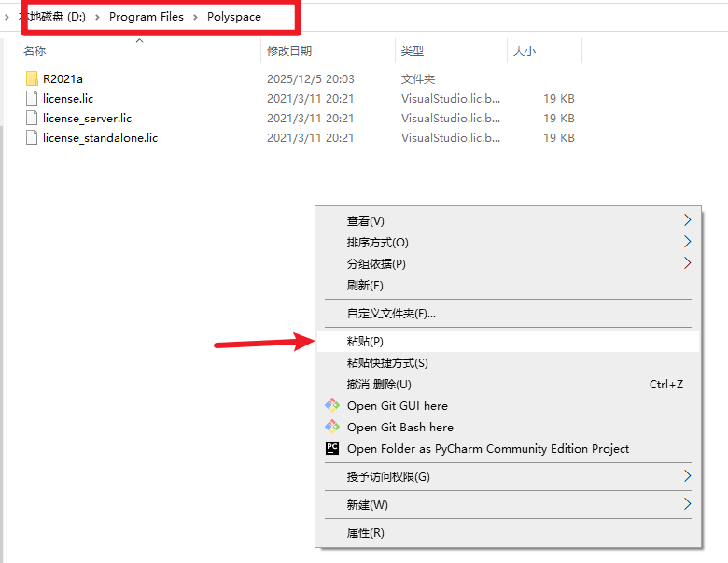
Task: Click the leftmost chevron of the address breadcrumb
Action: (x=7, y=17)
